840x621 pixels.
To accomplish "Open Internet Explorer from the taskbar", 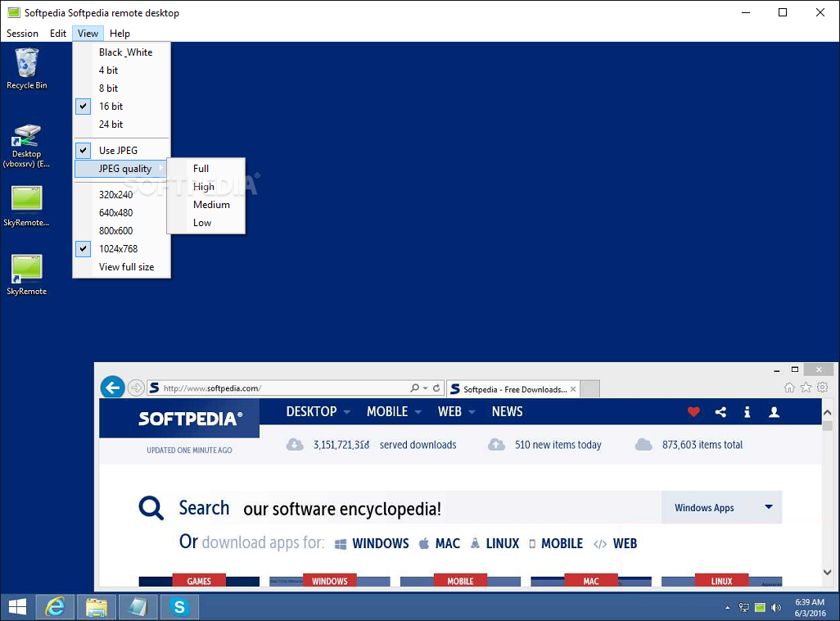I will point(55,607).
